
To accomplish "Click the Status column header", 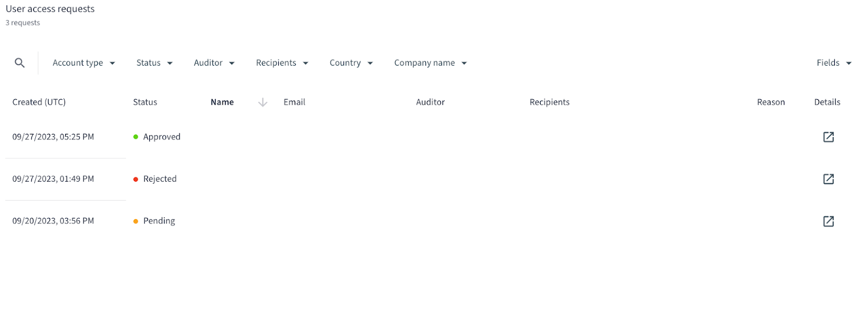I will point(145,102).
